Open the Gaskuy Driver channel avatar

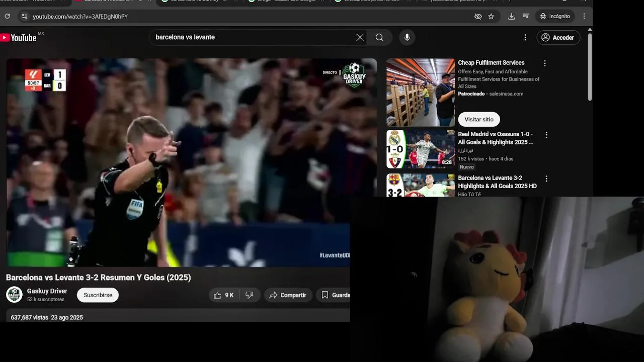pos(14,295)
